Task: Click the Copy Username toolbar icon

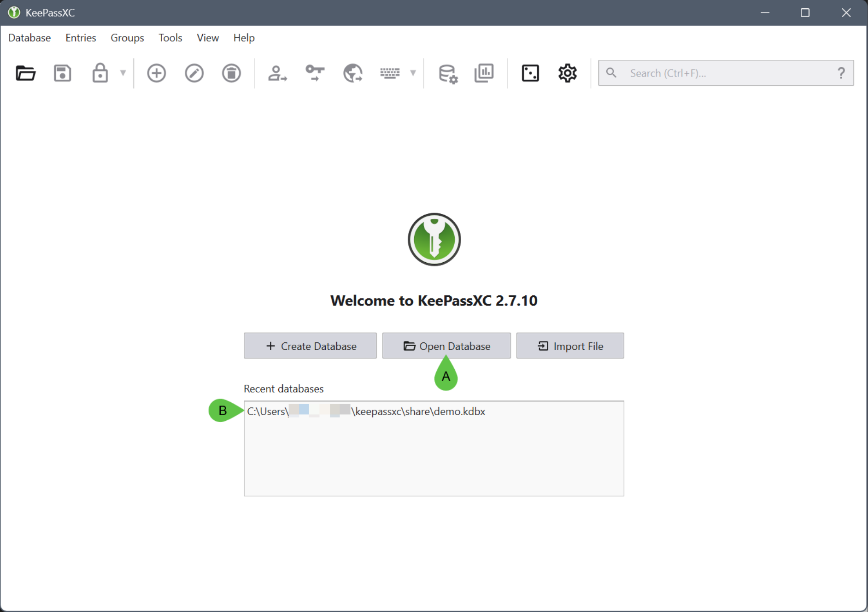Action: (277, 73)
